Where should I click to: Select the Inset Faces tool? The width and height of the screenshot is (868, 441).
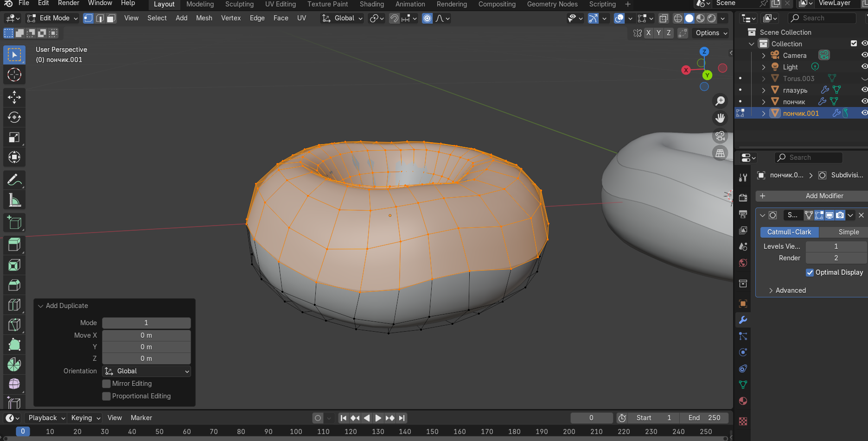coord(14,265)
